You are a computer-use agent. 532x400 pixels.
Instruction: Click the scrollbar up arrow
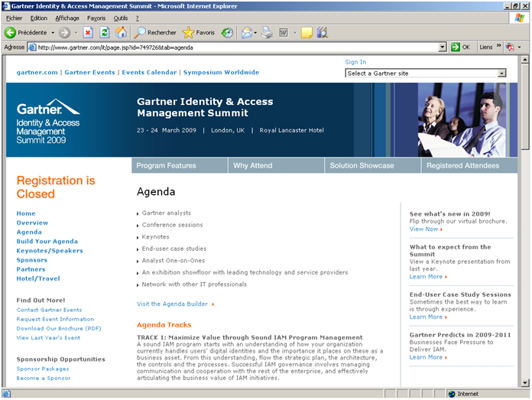(525, 60)
